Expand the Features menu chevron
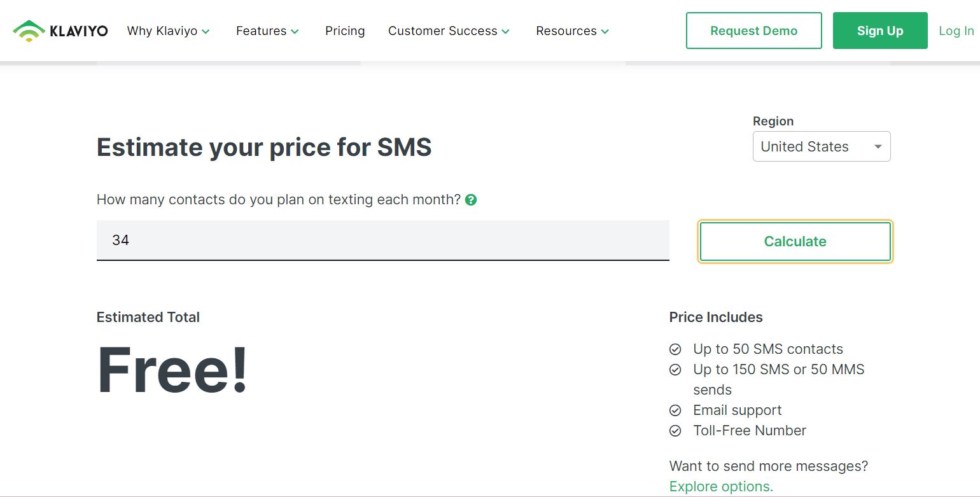This screenshot has height=497, width=980. [x=294, y=31]
